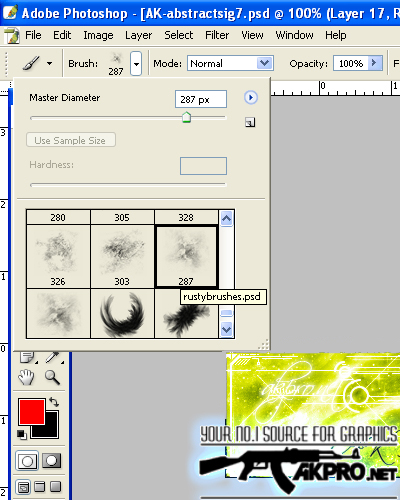The height and width of the screenshot is (500, 400).
Task: Click the red foreground color swatch
Action: coord(32,411)
